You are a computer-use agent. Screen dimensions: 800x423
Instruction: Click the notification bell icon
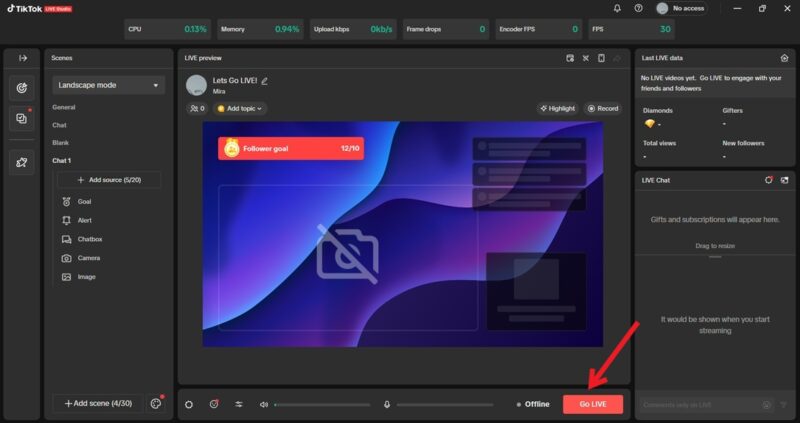pos(617,8)
